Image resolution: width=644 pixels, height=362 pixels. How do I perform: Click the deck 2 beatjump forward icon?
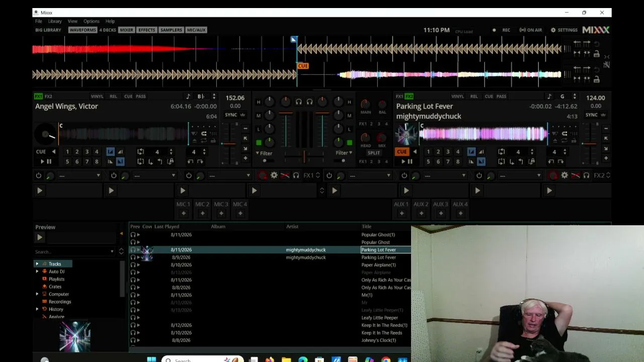tap(561, 161)
